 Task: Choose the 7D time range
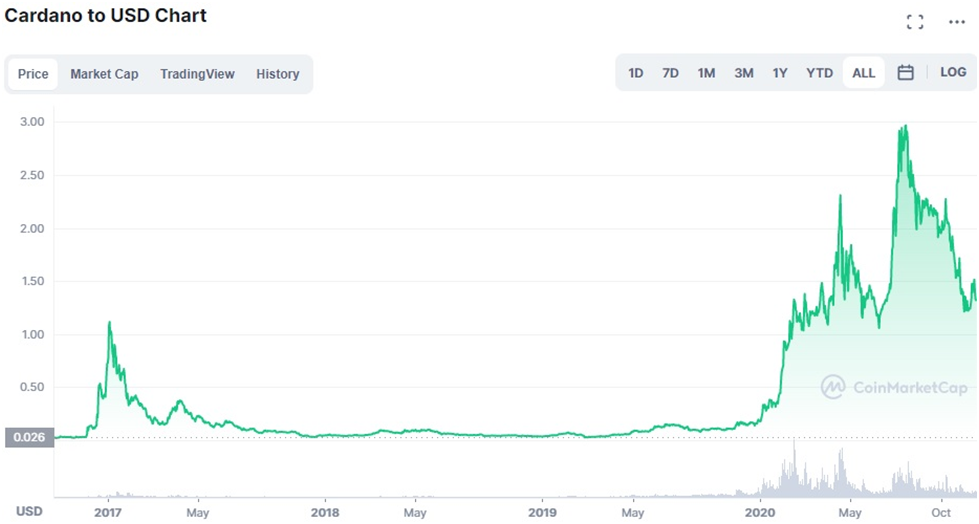(670, 73)
